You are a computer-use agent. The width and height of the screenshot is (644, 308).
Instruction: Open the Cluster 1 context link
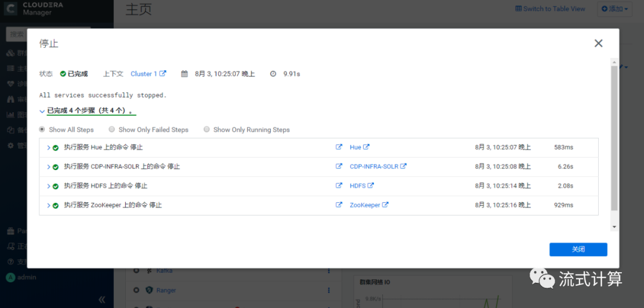click(x=148, y=74)
